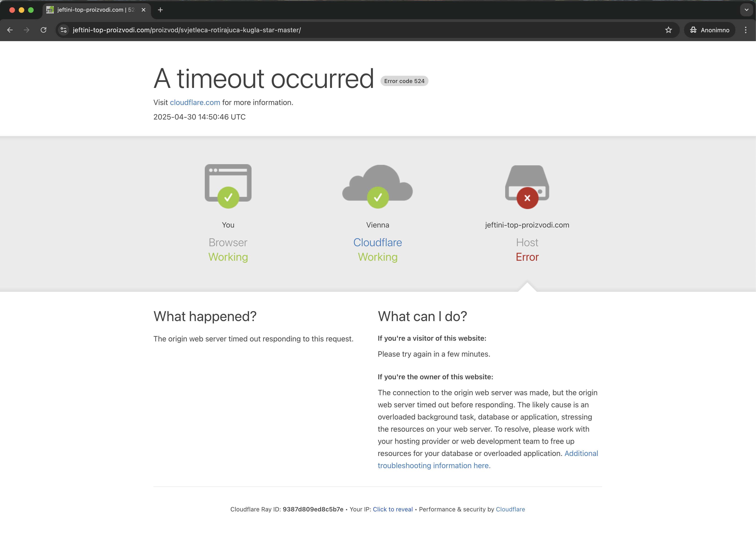756x535 pixels.
Task: Expand tab search dropdown chevron
Action: pyautogui.click(x=746, y=10)
